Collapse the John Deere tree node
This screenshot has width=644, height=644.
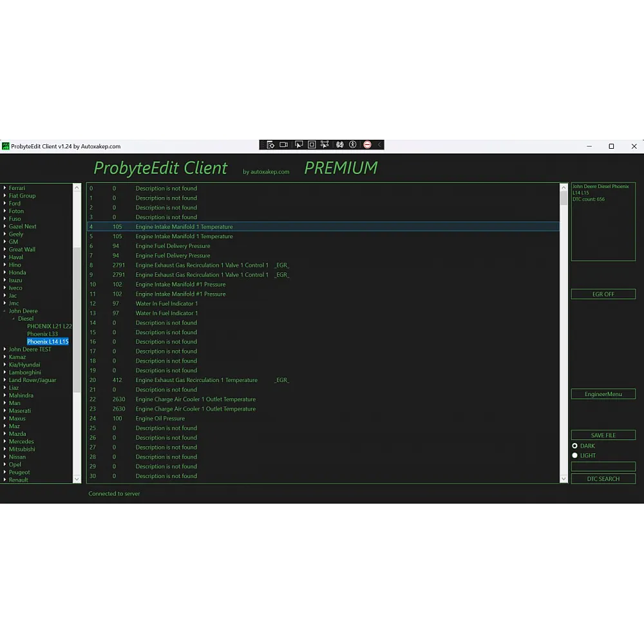(5, 311)
